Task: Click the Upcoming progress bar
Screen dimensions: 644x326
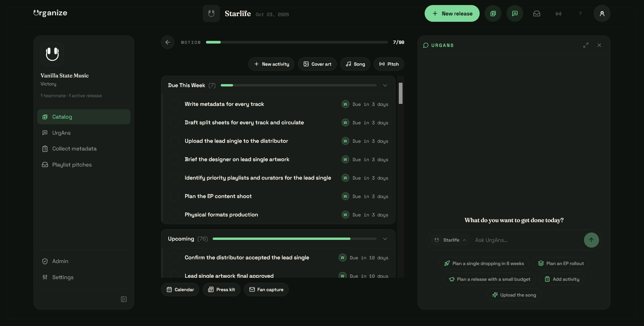Action: pyautogui.click(x=294, y=239)
